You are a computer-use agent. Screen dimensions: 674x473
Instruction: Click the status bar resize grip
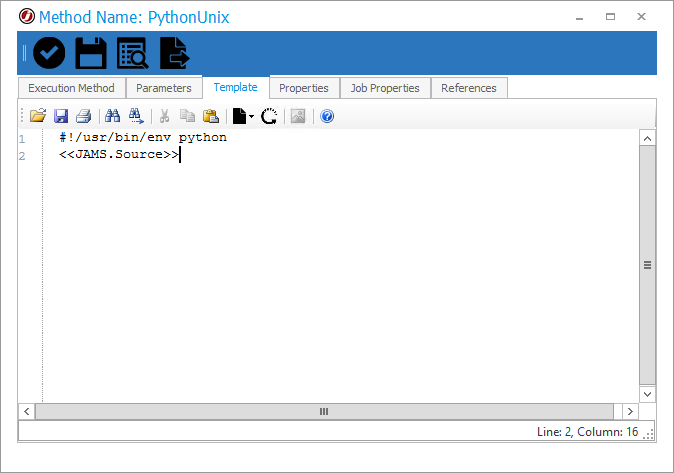coord(649,435)
